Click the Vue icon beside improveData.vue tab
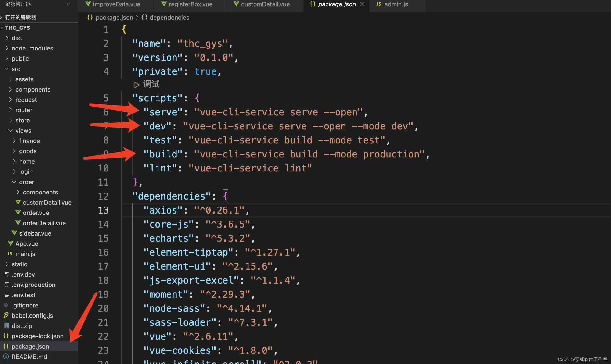The height and width of the screenshot is (364, 611). pyautogui.click(x=88, y=4)
